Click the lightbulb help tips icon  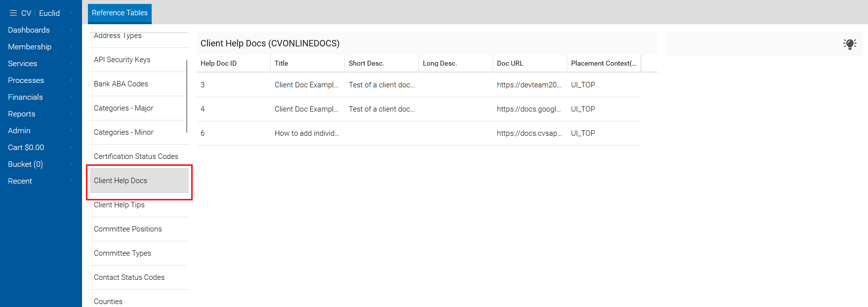[x=850, y=44]
